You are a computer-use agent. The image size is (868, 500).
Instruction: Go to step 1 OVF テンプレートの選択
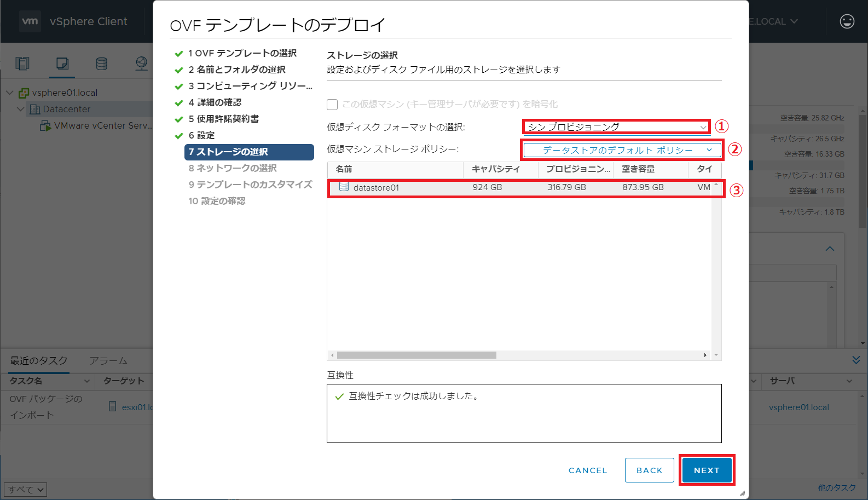[x=242, y=53]
